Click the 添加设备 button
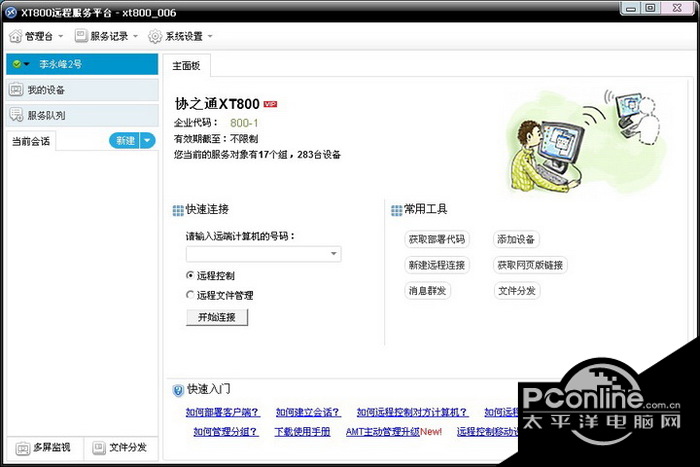The image size is (700, 467). pos(516,240)
